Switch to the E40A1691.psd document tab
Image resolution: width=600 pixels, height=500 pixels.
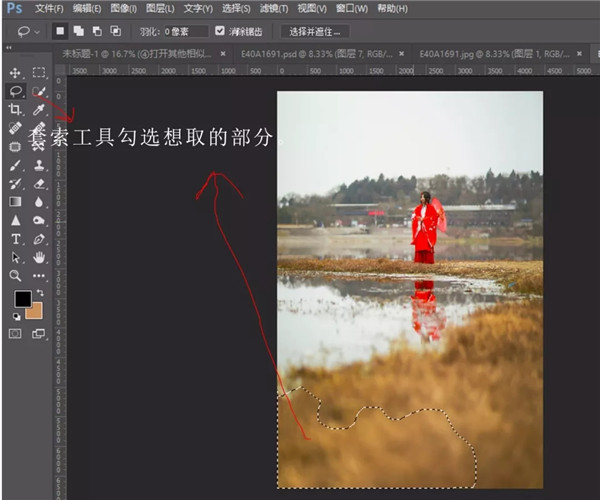point(285,52)
